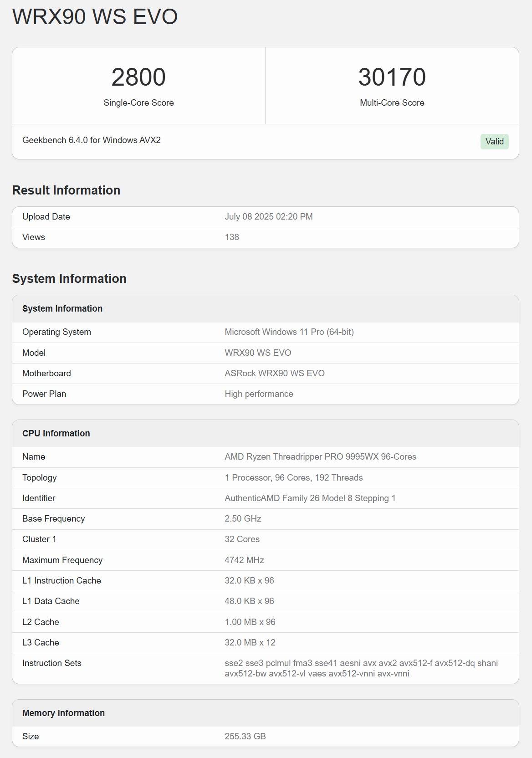Click the AMD Ryzen Threadripper PRO 9995WX name
Image resolution: width=532 pixels, height=758 pixels.
[x=320, y=457]
